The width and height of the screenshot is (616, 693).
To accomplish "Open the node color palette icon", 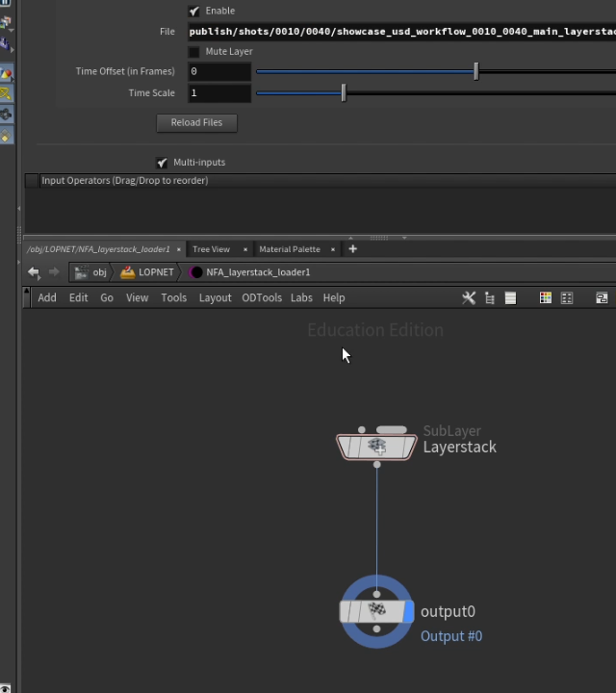I will point(546,297).
